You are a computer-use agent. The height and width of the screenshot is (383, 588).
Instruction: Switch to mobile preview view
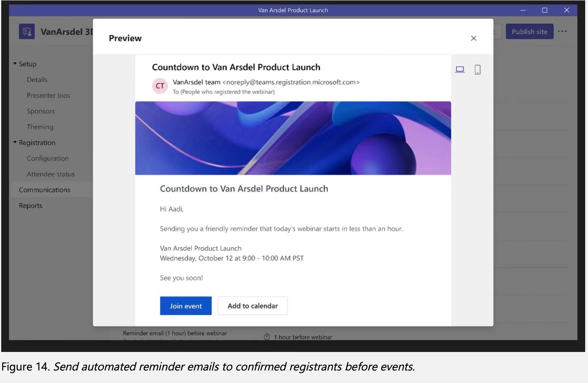[477, 70]
